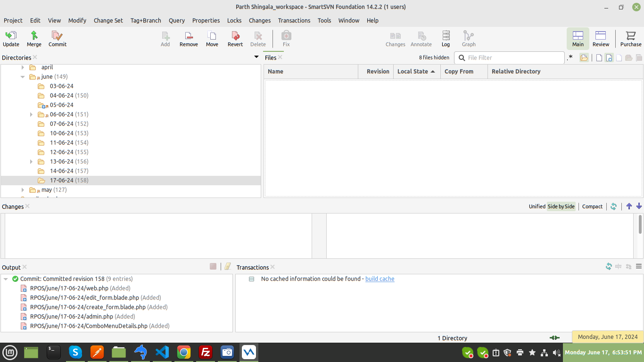Open Visual Studio Code from taskbar
Image resolution: width=644 pixels, height=362 pixels.
click(x=162, y=352)
